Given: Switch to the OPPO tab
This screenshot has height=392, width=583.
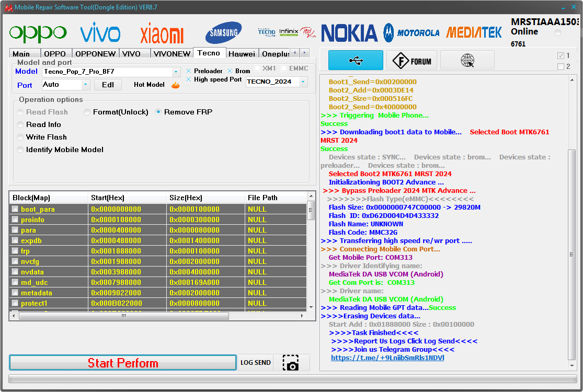Looking at the screenshot, I should (x=55, y=54).
